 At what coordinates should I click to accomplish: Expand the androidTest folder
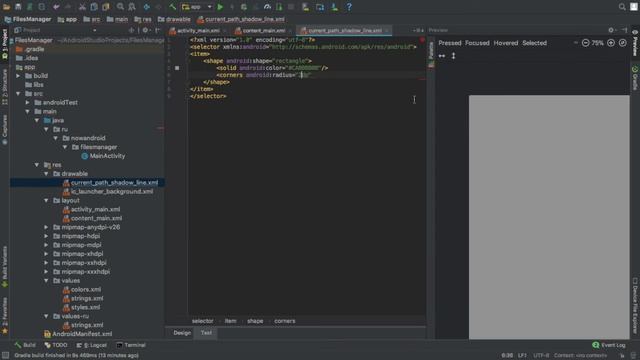click(x=27, y=103)
